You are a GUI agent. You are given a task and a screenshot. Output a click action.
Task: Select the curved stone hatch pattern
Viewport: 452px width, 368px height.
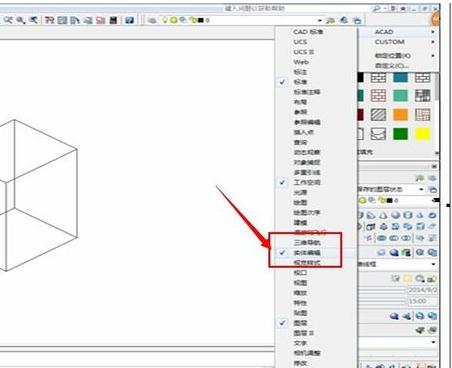(378, 134)
